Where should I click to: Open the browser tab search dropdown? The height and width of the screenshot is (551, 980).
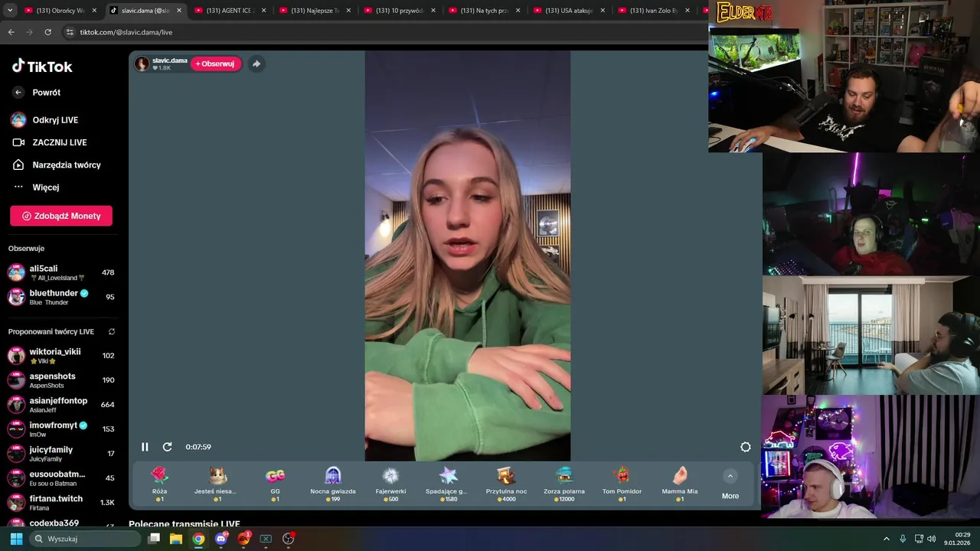9,11
